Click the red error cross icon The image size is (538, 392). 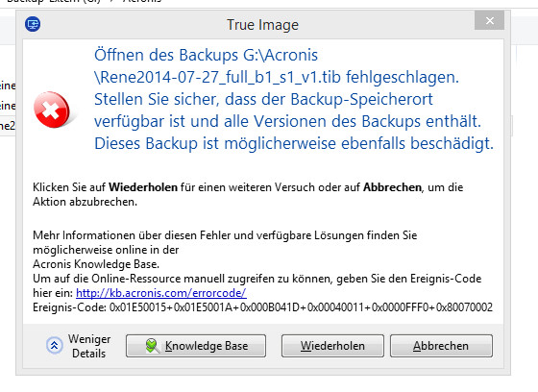52,110
